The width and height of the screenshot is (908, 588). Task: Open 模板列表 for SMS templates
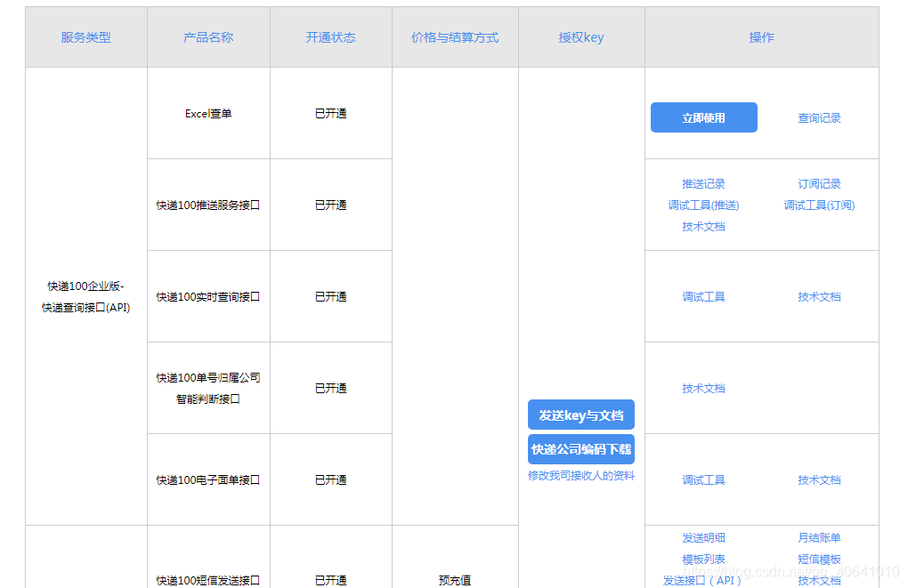(x=702, y=559)
